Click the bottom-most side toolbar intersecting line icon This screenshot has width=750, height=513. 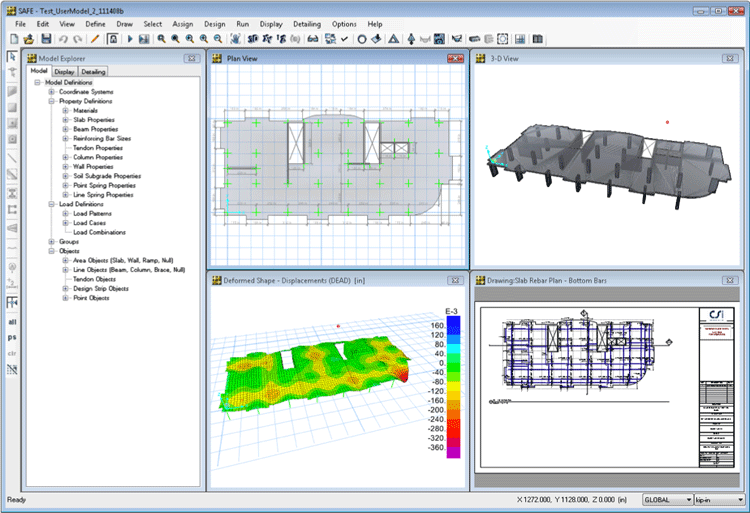[12, 370]
